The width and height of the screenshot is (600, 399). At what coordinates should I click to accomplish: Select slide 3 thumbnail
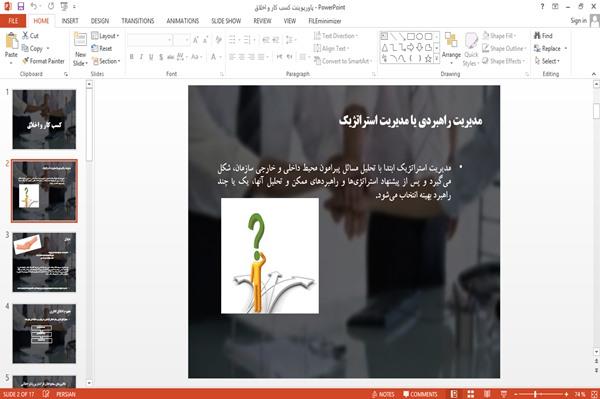pos(44,262)
